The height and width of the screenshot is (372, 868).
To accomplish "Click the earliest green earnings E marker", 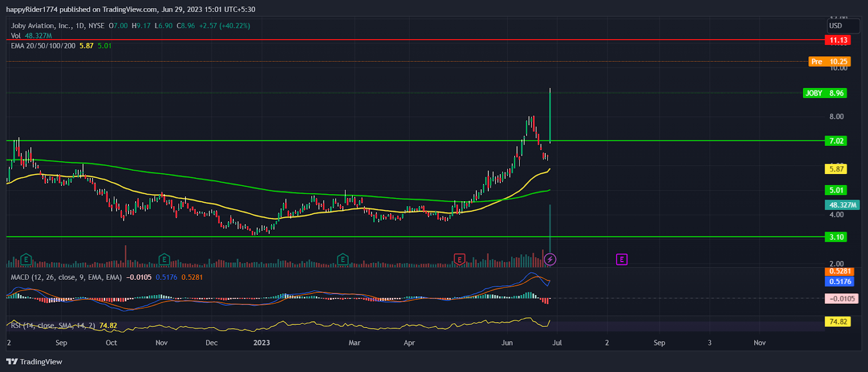I will click(25, 259).
